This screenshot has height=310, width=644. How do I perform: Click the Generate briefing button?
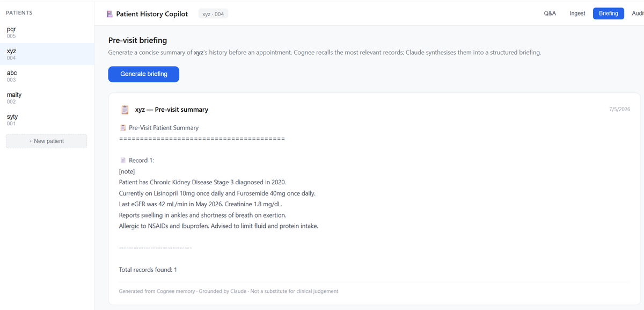click(x=144, y=74)
